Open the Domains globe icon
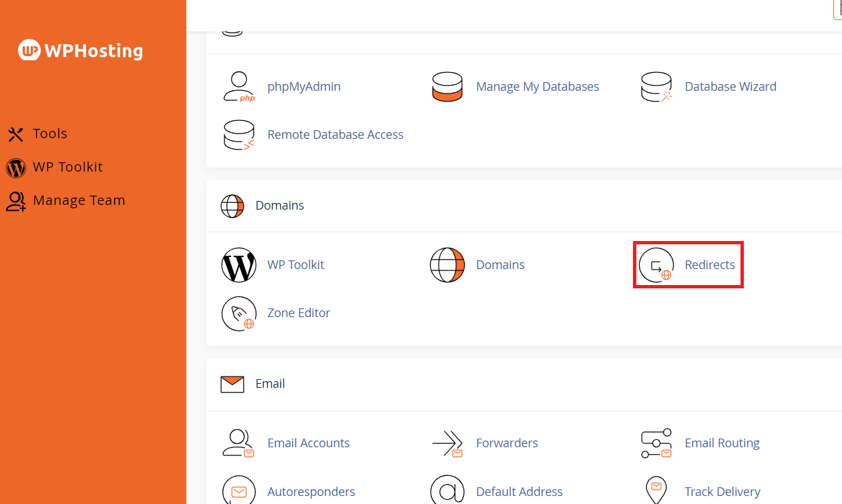This screenshot has height=504, width=842. pos(447,265)
